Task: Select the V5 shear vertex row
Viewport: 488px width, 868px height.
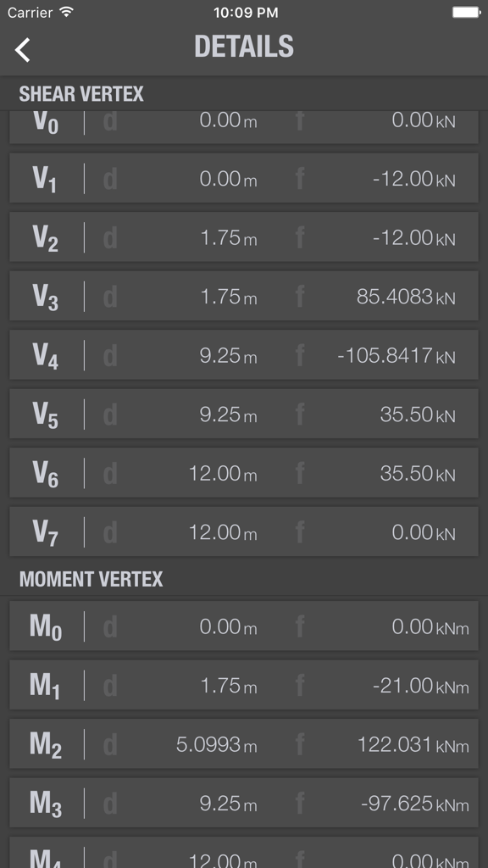Action: [244, 413]
